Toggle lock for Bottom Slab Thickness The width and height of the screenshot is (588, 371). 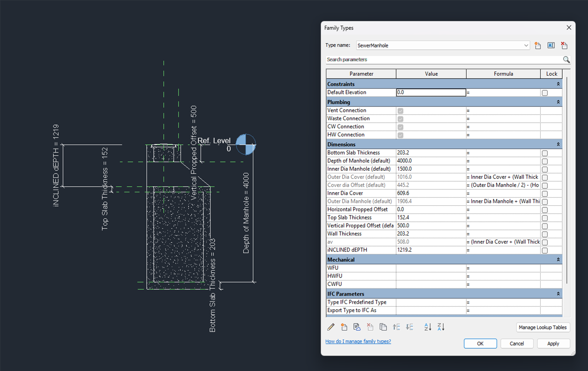[545, 153]
